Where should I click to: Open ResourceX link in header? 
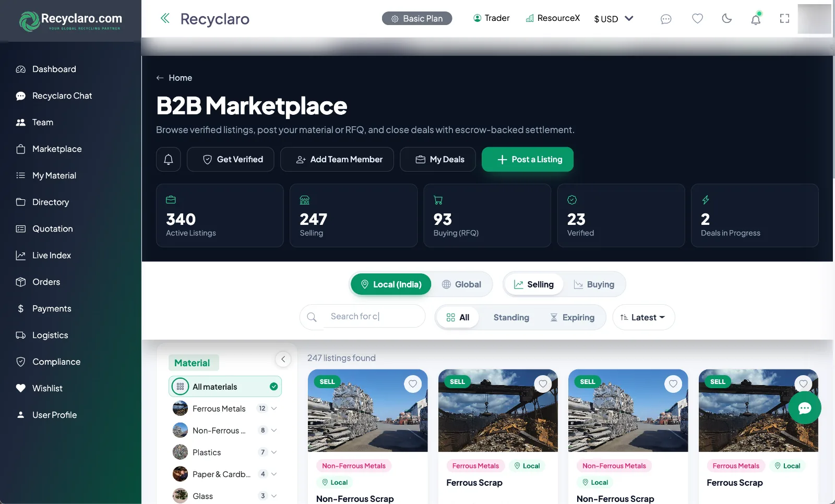tap(553, 18)
